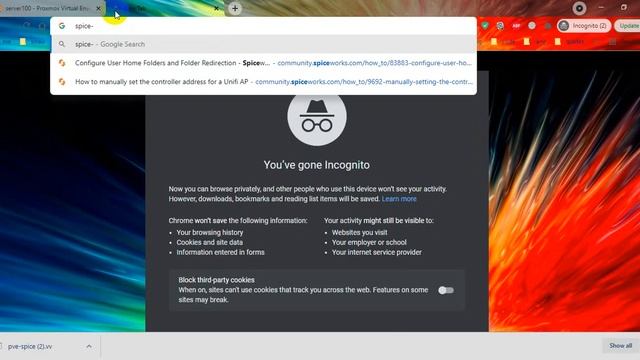This screenshot has width=640, height=360.
Task: Click the 'You've gone Incognito' heading
Action: [316, 165]
